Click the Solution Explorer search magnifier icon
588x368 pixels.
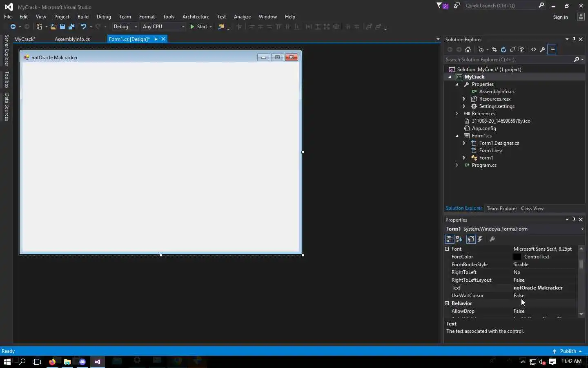pyautogui.click(x=576, y=60)
